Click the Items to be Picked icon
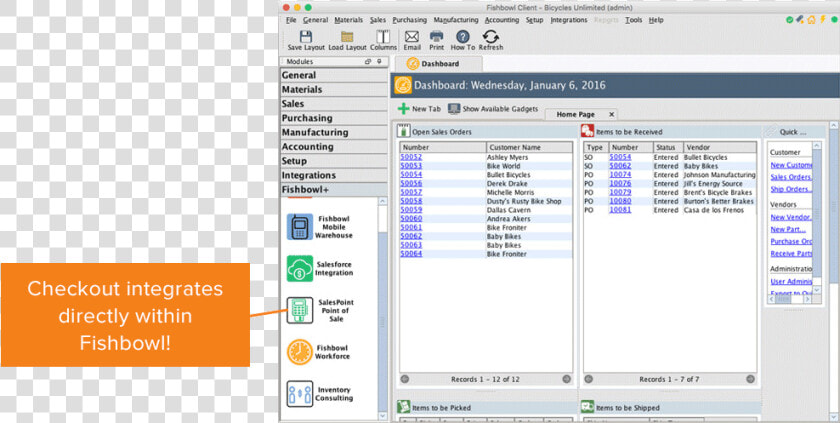 (x=404, y=407)
